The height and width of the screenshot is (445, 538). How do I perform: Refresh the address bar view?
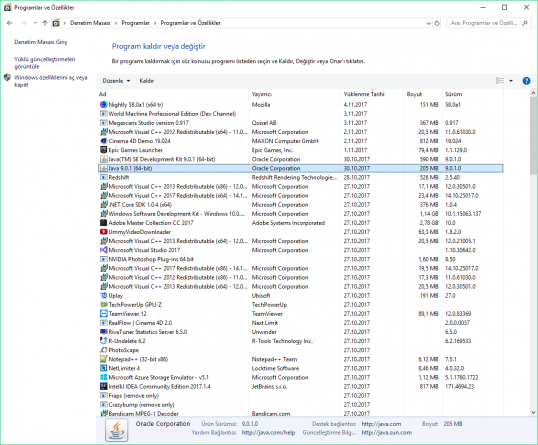(x=437, y=23)
